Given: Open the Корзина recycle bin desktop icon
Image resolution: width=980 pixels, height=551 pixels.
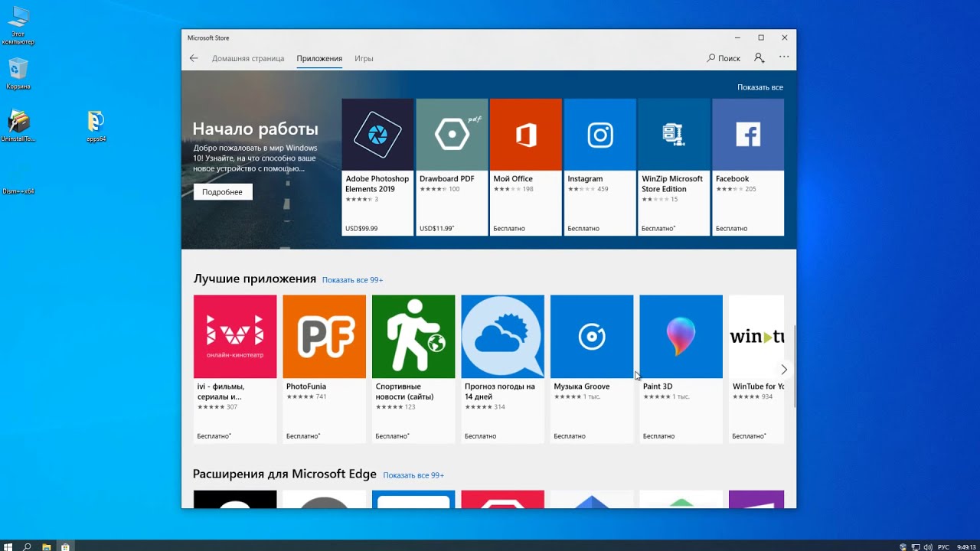Looking at the screenshot, I should coord(18,73).
